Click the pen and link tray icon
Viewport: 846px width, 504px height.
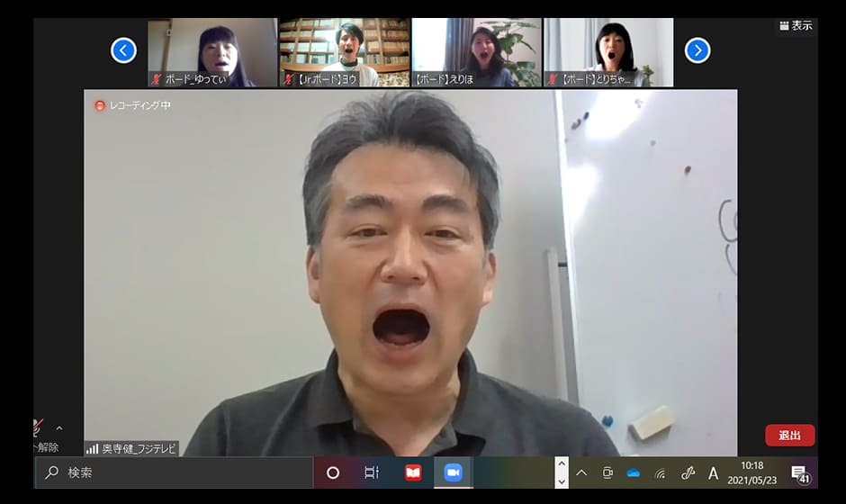(688, 472)
